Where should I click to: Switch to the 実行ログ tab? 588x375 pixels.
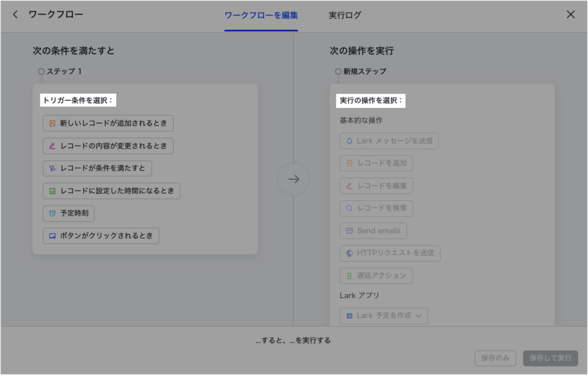344,15
